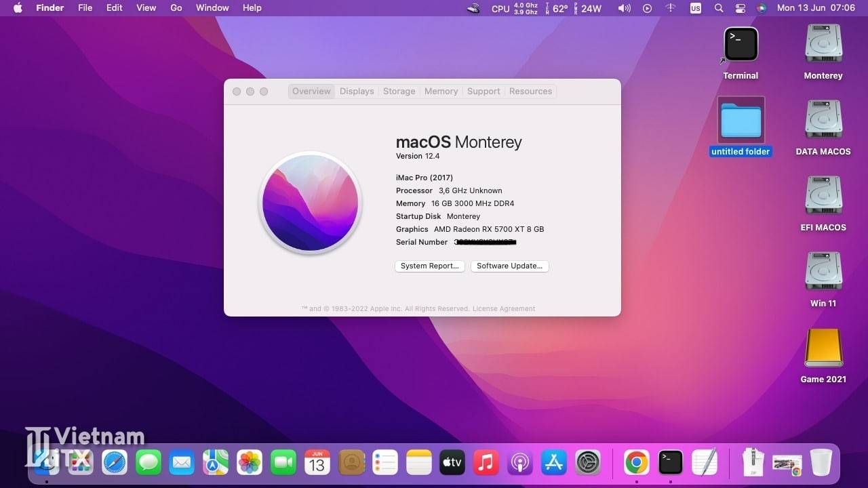Launch Photos app in the Dock
Viewport: 868px width, 488px height.
[x=250, y=463]
